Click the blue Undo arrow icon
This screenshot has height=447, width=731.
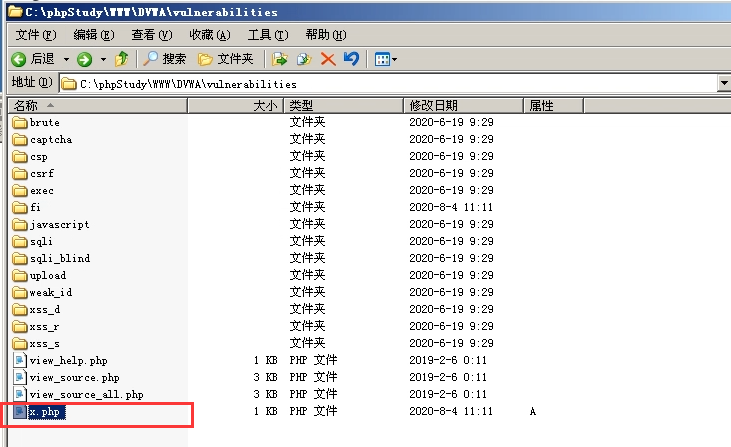pyautogui.click(x=350, y=59)
